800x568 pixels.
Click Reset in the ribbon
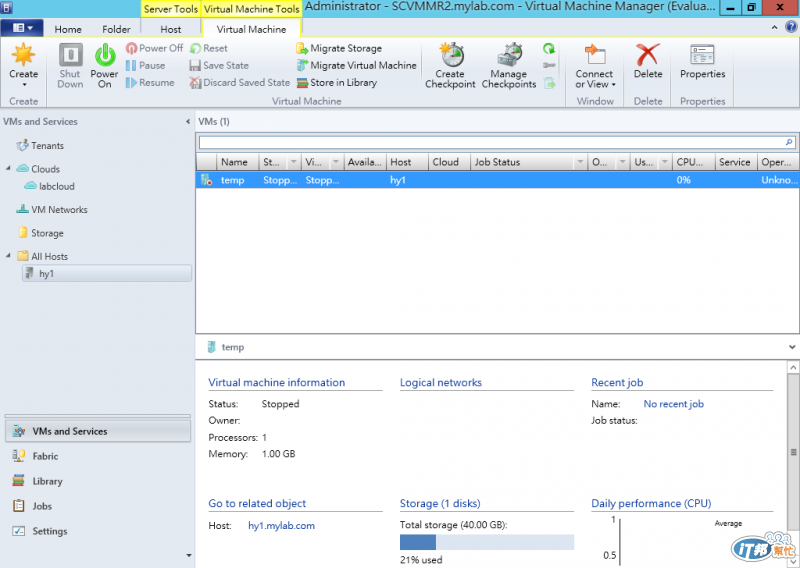209,48
